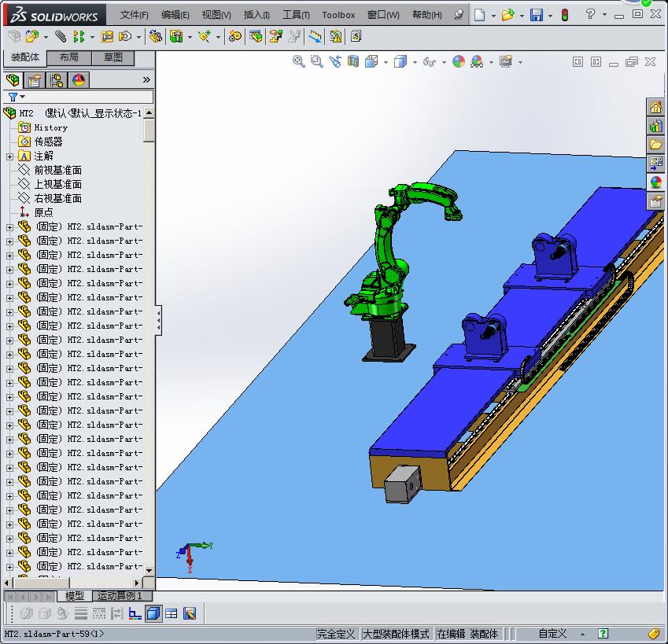Click the Smart Fasteners icon
Image resolution: width=668 pixels, height=644 pixels.
106,37
